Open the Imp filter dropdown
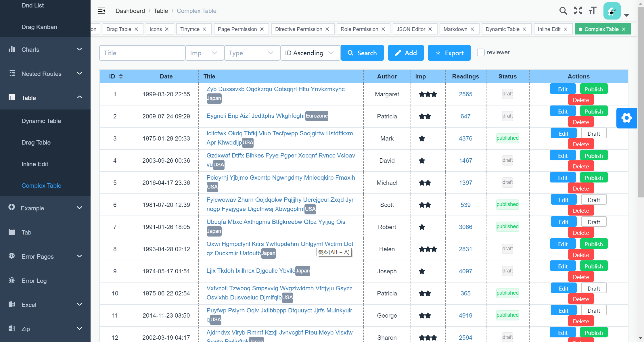 (x=204, y=53)
